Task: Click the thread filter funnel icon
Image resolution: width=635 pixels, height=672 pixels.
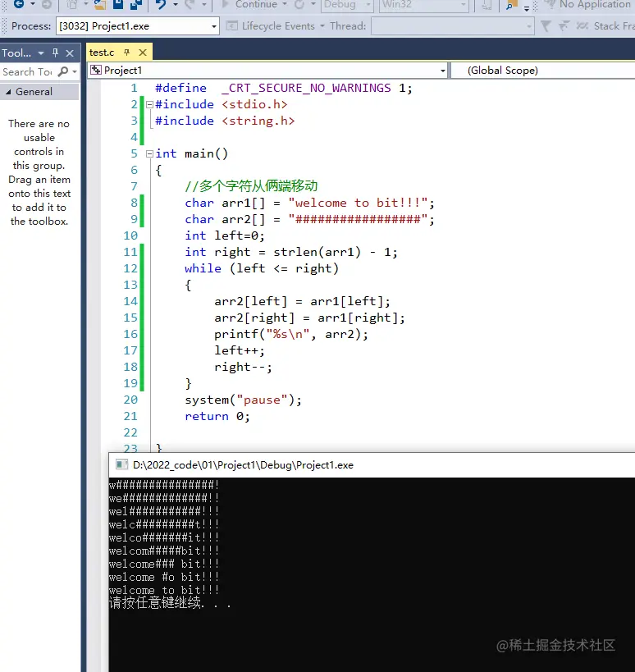Action: coord(546,26)
